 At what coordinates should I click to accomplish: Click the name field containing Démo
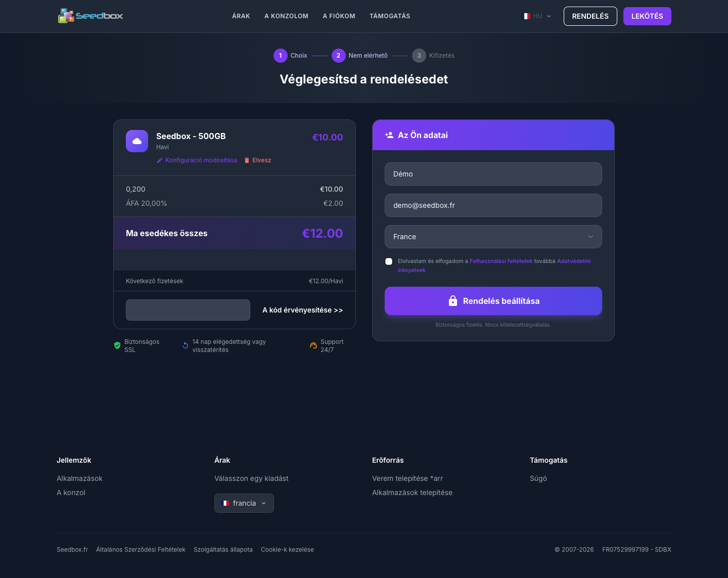coord(493,174)
